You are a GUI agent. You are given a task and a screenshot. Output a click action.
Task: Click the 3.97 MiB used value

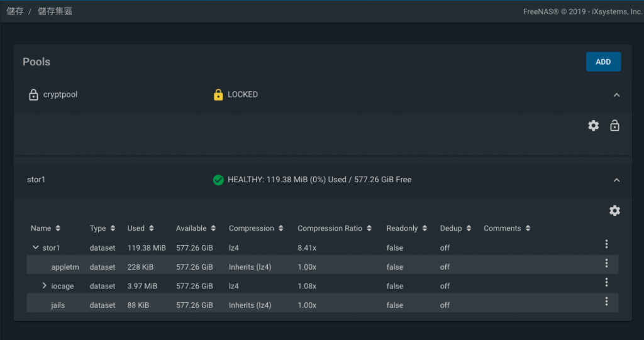coord(142,286)
